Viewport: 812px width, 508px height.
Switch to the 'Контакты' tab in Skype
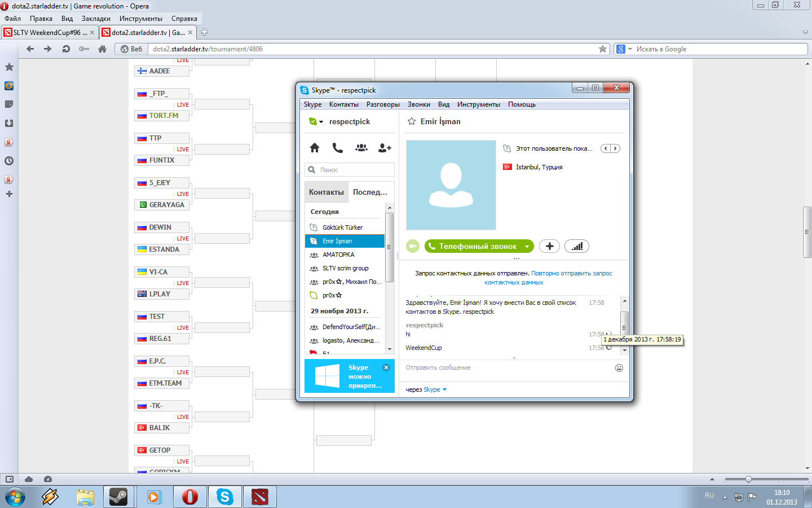[x=326, y=192]
